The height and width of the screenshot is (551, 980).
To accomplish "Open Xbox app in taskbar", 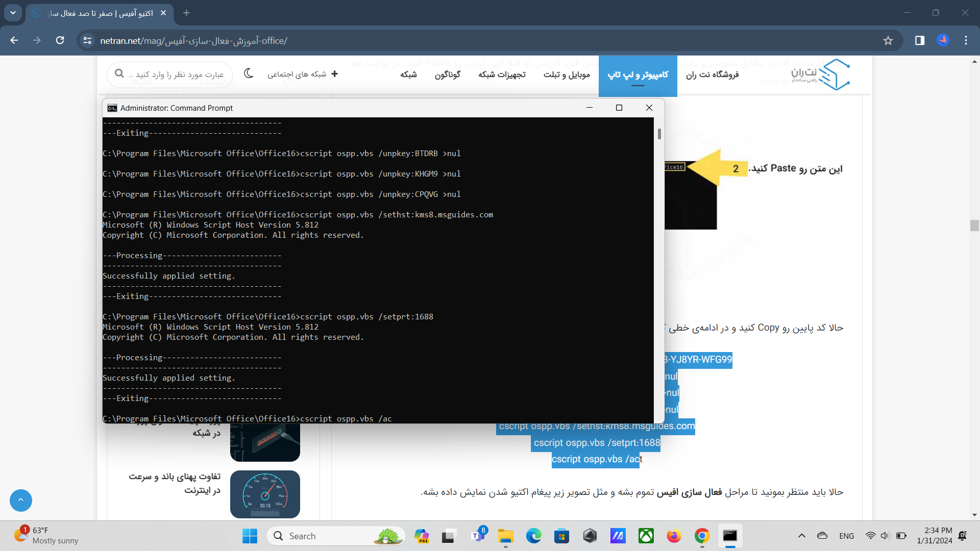I will coord(646,536).
